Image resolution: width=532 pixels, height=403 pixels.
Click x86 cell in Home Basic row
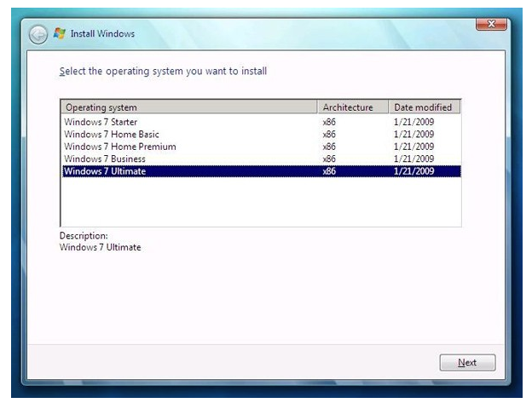329,135
